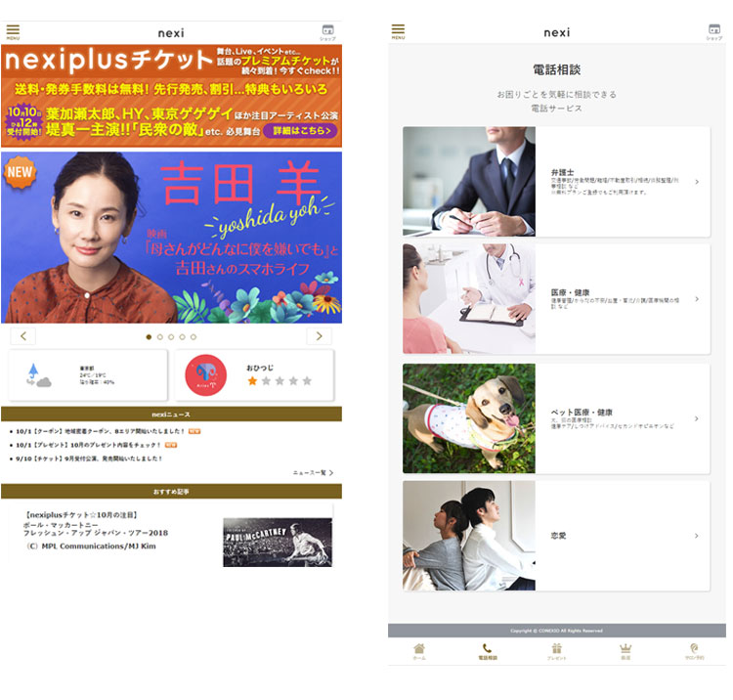Tap the couple photo for 恋愛
The height and width of the screenshot is (700, 733).
[x=469, y=536]
